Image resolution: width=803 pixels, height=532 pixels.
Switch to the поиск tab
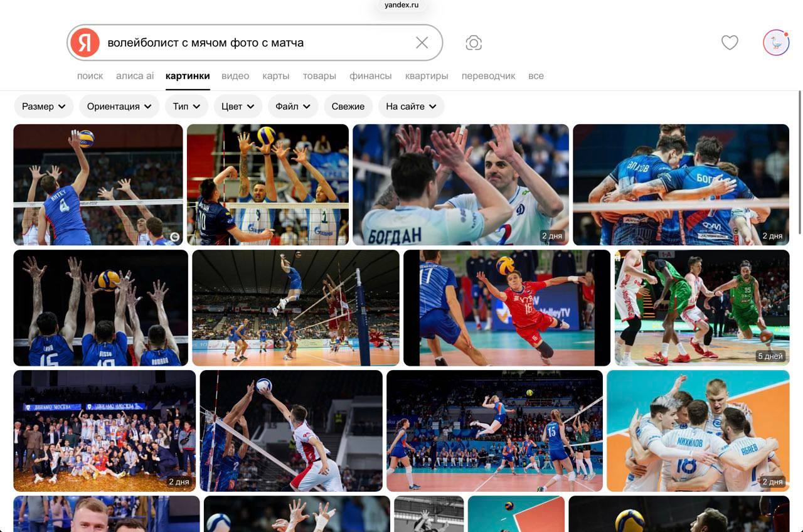point(90,76)
